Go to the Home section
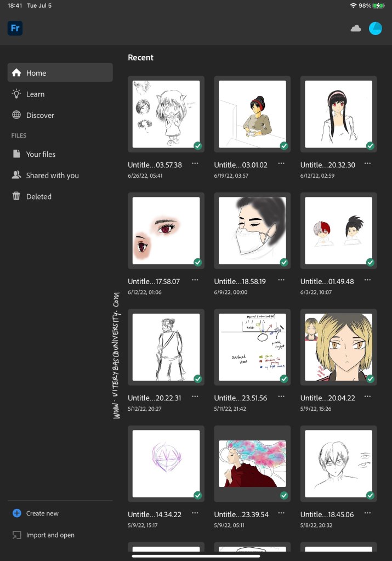The image size is (392, 561). [60, 72]
